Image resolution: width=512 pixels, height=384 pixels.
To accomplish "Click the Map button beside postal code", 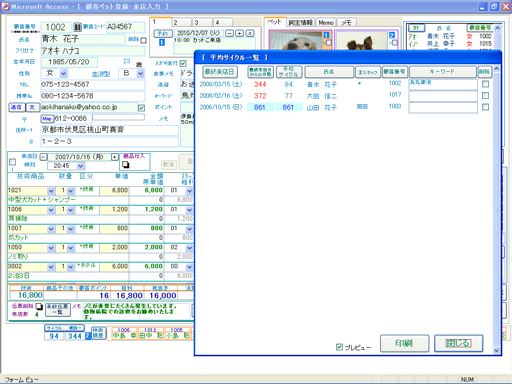I will pyautogui.click(x=47, y=118).
